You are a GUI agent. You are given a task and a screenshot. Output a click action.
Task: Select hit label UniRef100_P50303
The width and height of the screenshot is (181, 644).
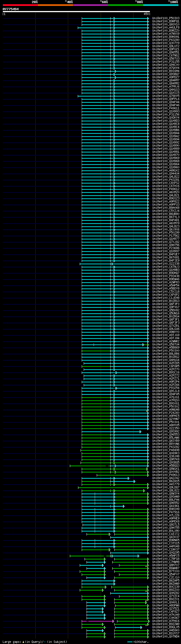pos(166,18)
